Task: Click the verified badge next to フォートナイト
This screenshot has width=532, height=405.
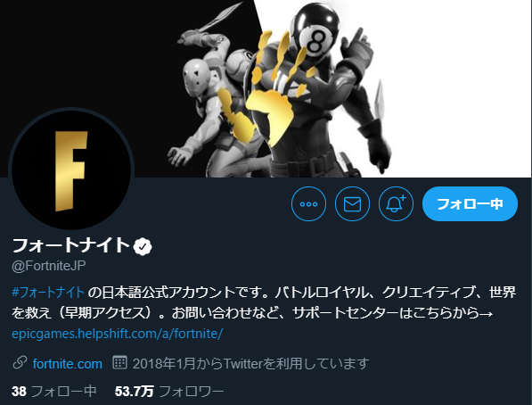Action: point(143,246)
